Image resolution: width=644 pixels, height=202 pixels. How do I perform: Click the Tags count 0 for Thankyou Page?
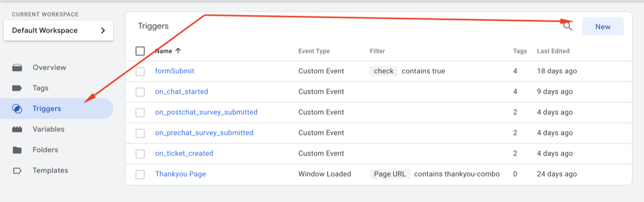point(515,174)
